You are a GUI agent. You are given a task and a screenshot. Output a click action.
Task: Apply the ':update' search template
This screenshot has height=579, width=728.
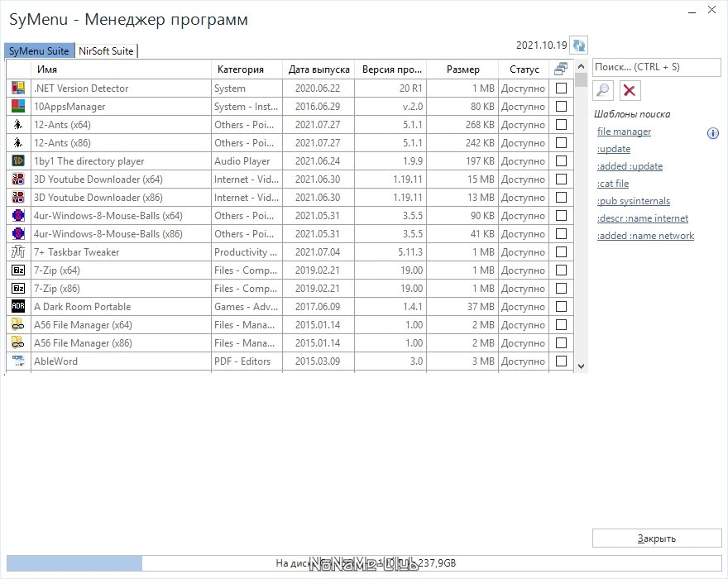[x=614, y=149]
